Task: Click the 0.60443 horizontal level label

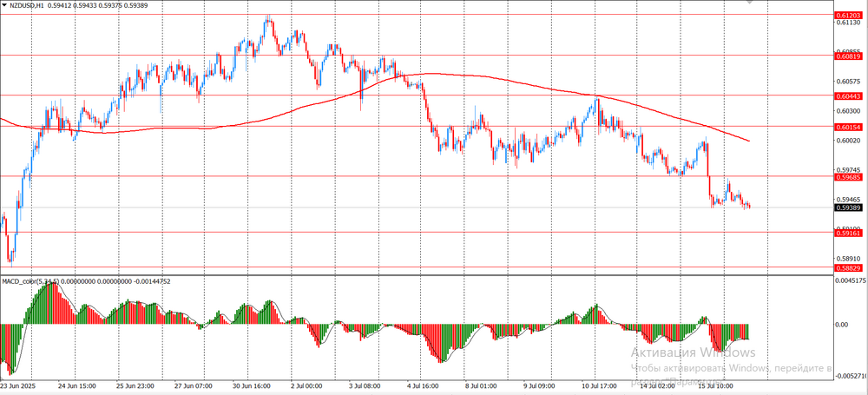Action: [848, 95]
